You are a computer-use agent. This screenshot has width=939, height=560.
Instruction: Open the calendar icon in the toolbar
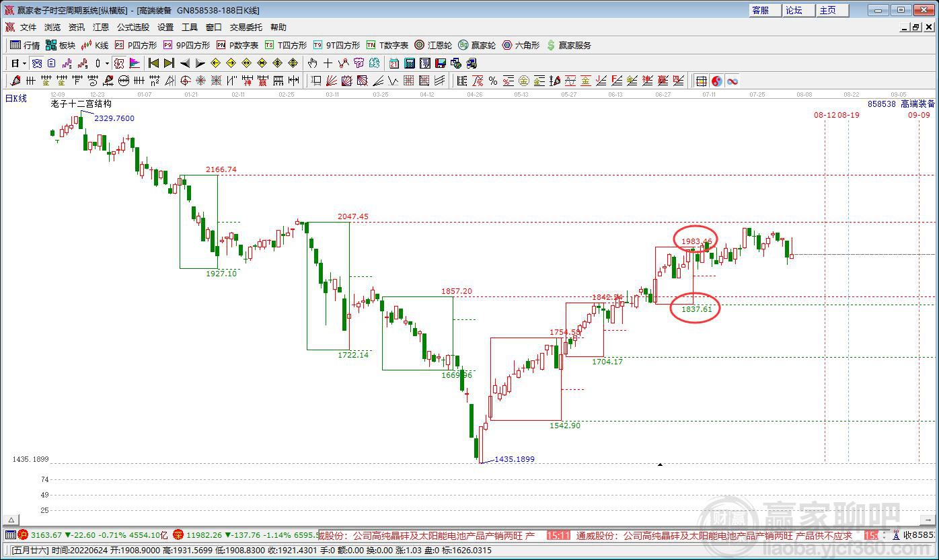[393, 63]
